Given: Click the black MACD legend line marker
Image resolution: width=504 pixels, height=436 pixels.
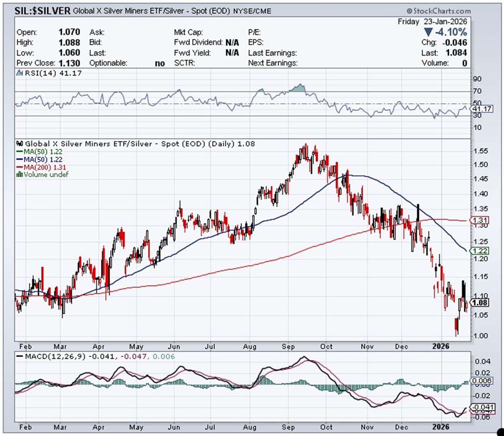Looking at the screenshot, I should coord(20,356).
